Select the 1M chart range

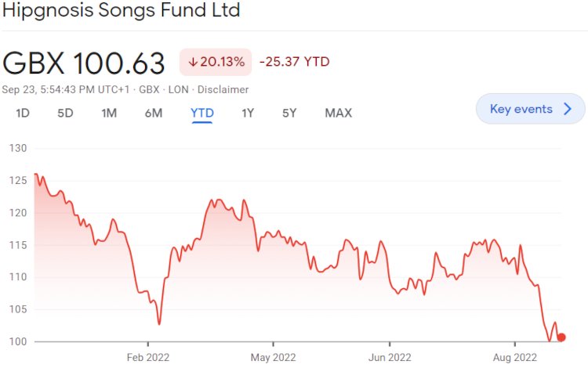click(109, 113)
